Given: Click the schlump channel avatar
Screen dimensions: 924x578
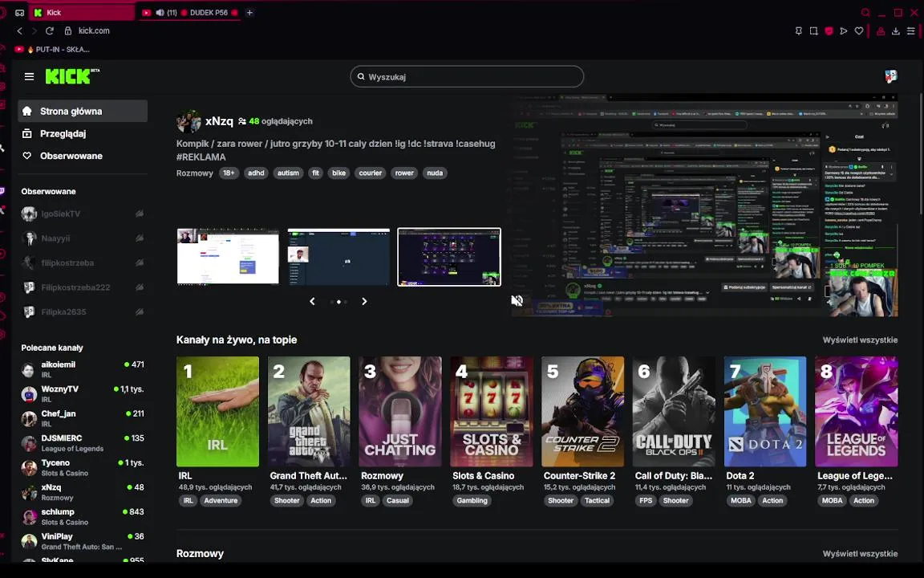Looking at the screenshot, I should tap(29, 517).
